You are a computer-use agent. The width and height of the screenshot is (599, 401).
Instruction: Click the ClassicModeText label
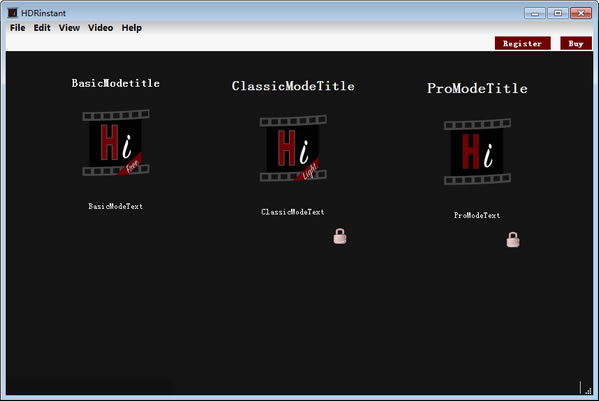coord(293,212)
